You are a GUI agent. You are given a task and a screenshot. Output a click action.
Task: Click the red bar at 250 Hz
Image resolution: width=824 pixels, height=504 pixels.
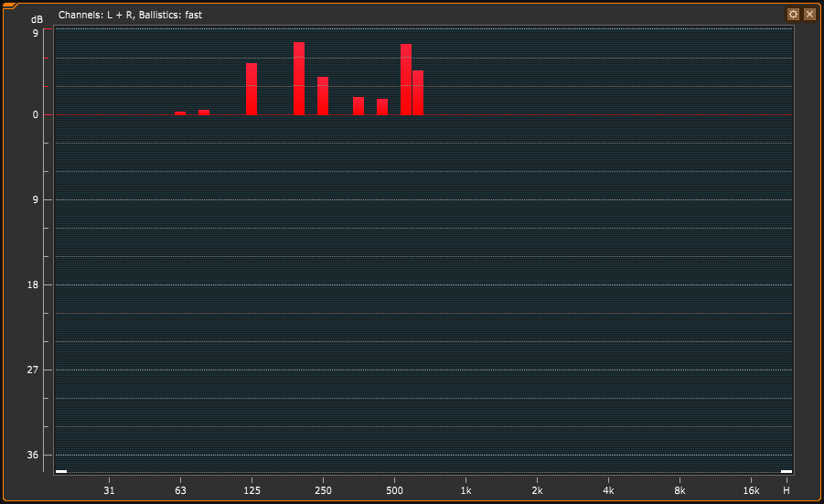click(x=323, y=95)
